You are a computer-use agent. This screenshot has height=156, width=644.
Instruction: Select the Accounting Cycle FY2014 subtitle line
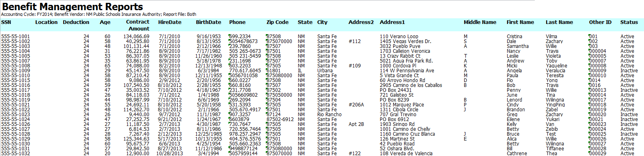99,14
